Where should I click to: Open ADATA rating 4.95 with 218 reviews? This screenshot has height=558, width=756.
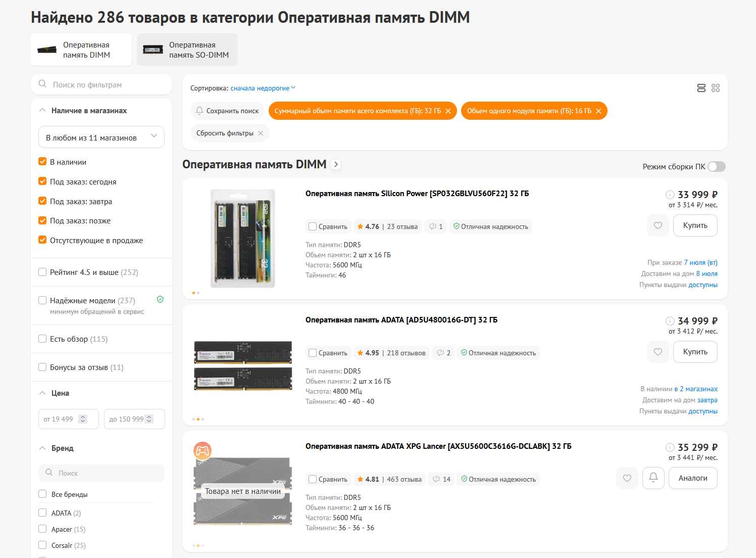391,353
